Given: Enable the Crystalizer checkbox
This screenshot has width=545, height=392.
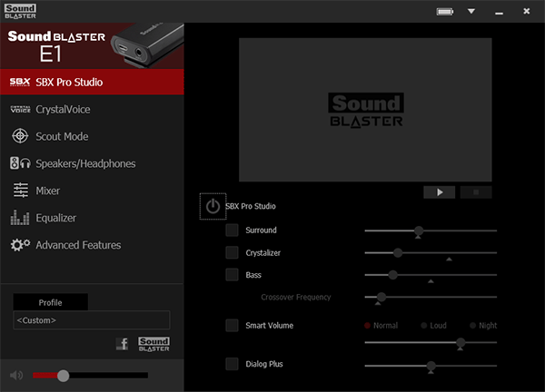Looking at the screenshot, I should tap(232, 252).
